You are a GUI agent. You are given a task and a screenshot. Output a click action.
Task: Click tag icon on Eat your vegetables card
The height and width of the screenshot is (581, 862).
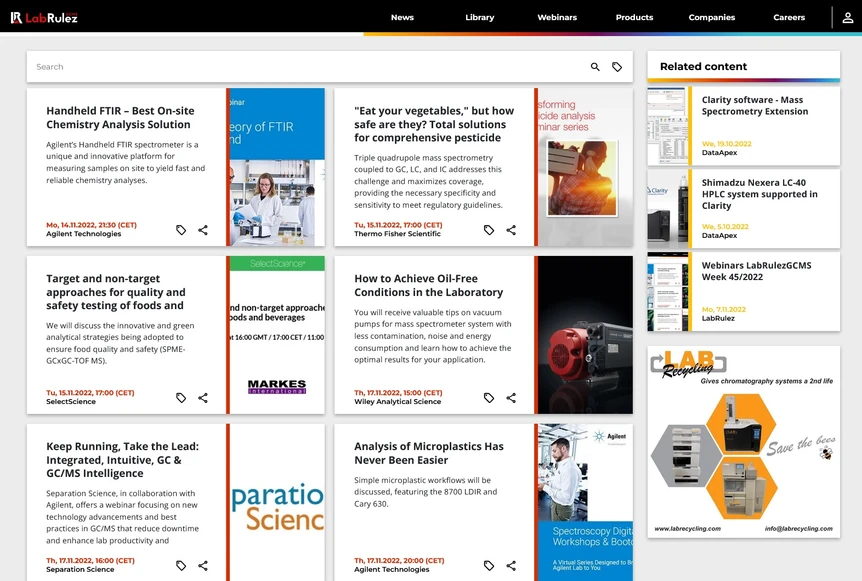coord(489,230)
